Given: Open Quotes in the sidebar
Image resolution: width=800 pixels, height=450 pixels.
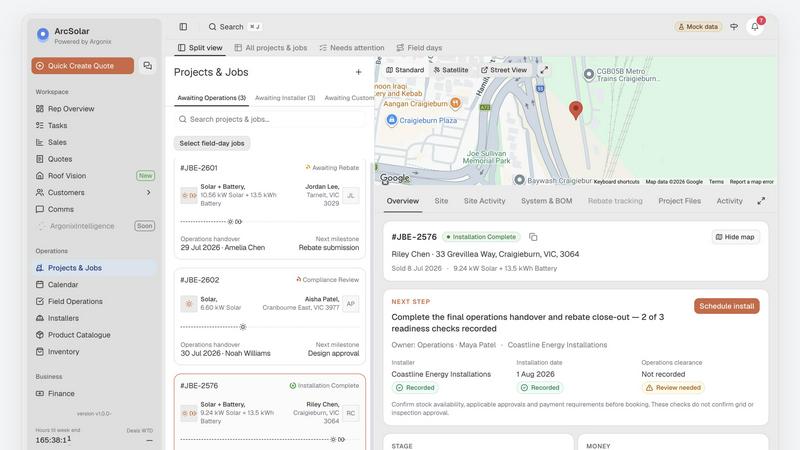Looking at the screenshot, I should pyautogui.click(x=92, y=159).
